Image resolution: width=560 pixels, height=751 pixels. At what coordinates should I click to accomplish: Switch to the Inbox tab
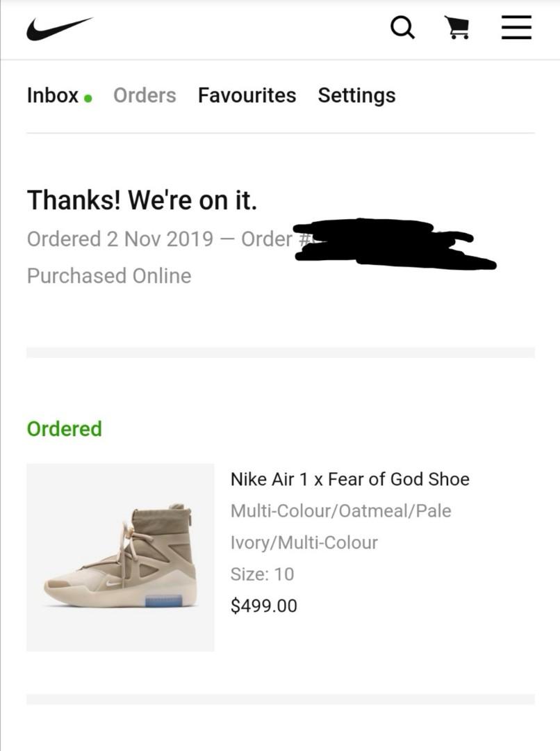tap(53, 95)
